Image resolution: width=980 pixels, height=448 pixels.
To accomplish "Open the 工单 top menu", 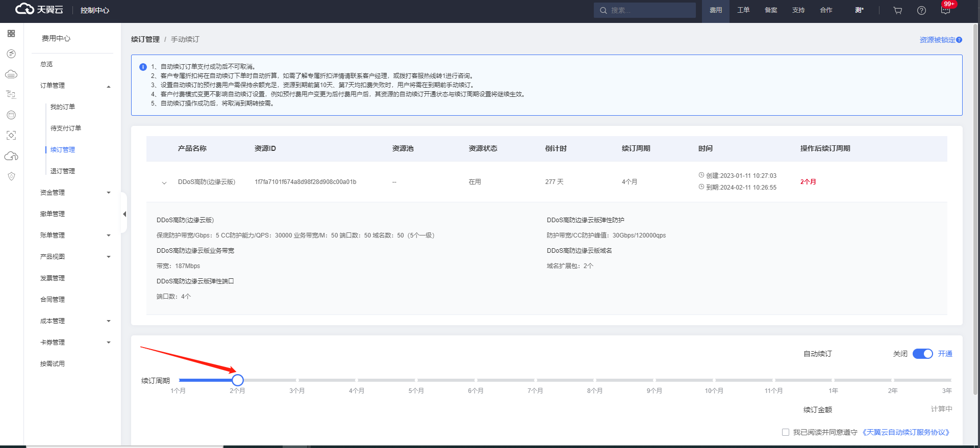I will (743, 10).
